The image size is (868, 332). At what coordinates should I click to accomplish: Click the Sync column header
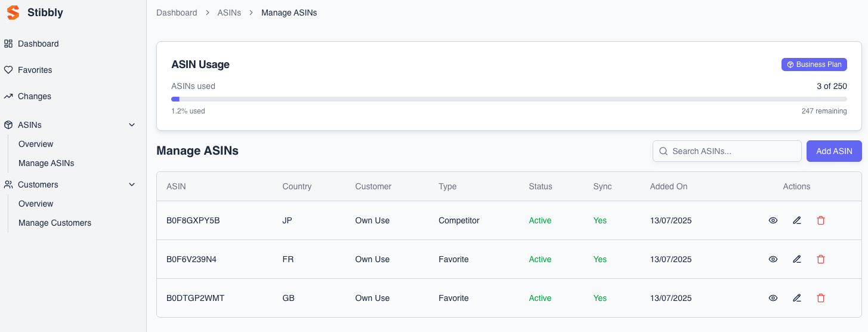tap(603, 186)
